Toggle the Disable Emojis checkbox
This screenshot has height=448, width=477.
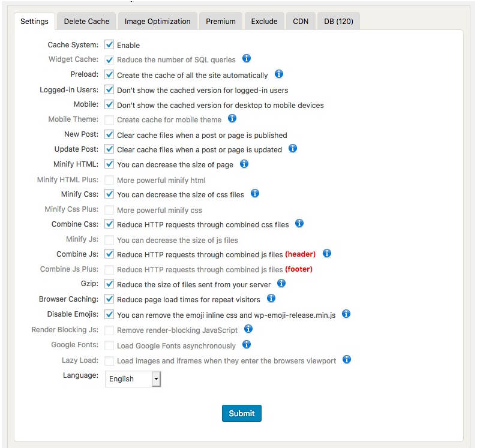coord(109,314)
